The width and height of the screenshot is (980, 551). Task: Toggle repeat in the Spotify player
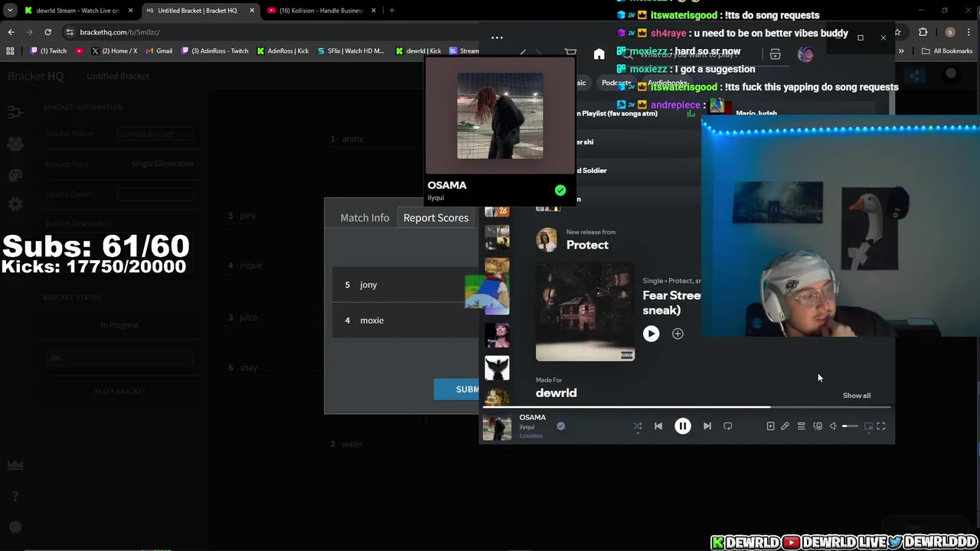[727, 426]
